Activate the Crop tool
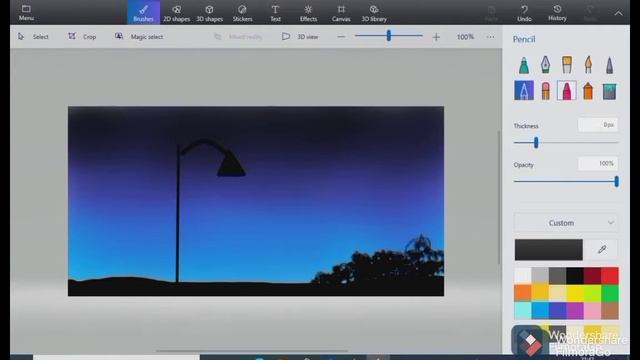 click(82, 37)
